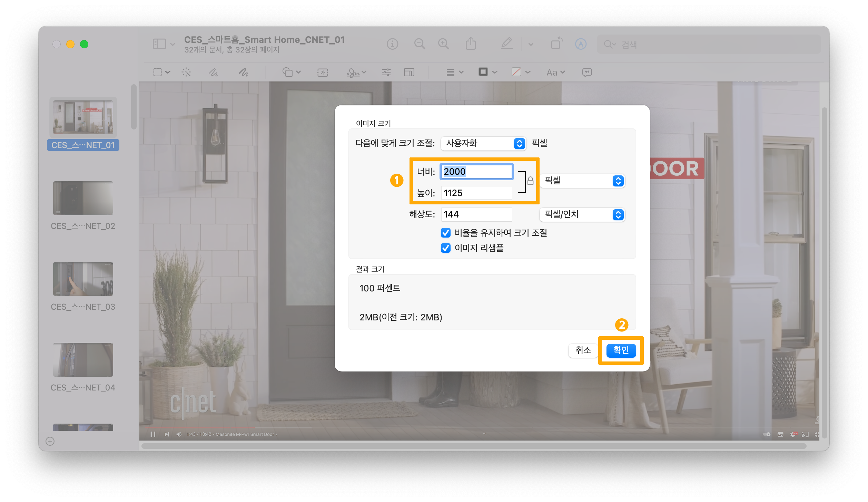Click the Zoom In magnifier icon
This screenshot has height=502, width=868.
click(444, 44)
